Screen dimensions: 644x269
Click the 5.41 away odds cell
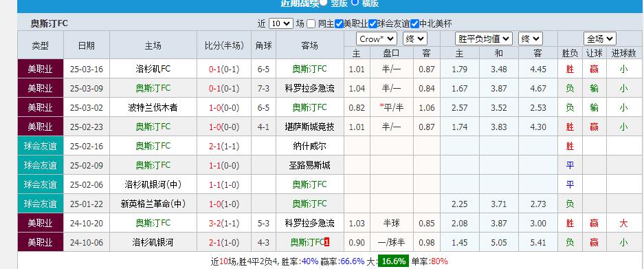pyautogui.click(x=537, y=243)
